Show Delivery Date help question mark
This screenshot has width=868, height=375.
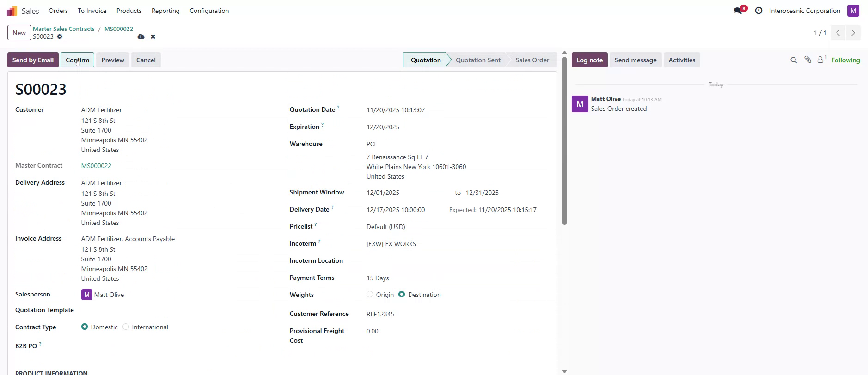[x=332, y=207]
